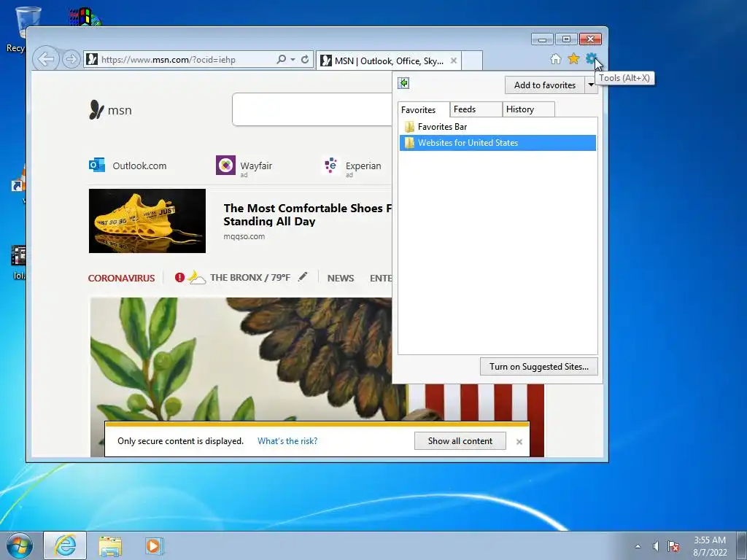Open THE BRONX / 79°F weather

[x=250, y=278]
